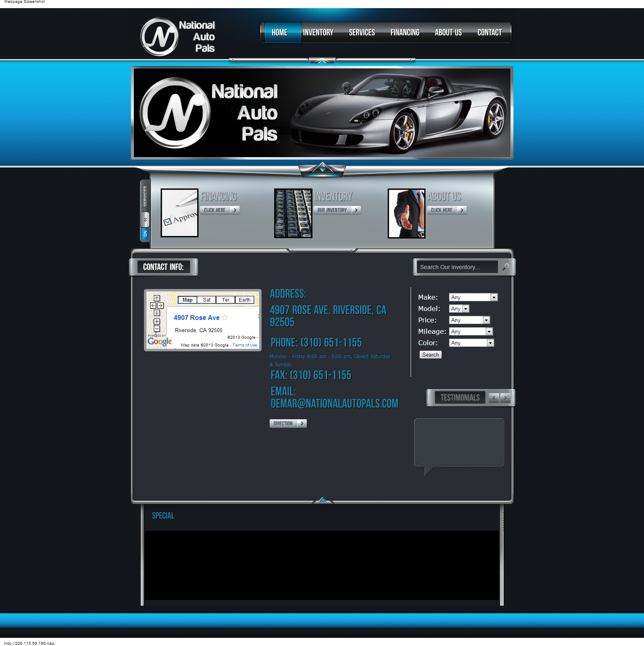This screenshot has height=646, width=644.
Task: Show previous testimonial with left arrow
Action: [494, 398]
